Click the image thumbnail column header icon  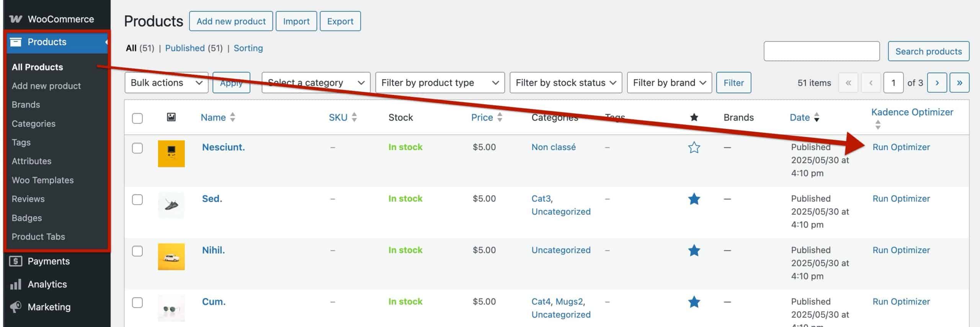(171, 117)
